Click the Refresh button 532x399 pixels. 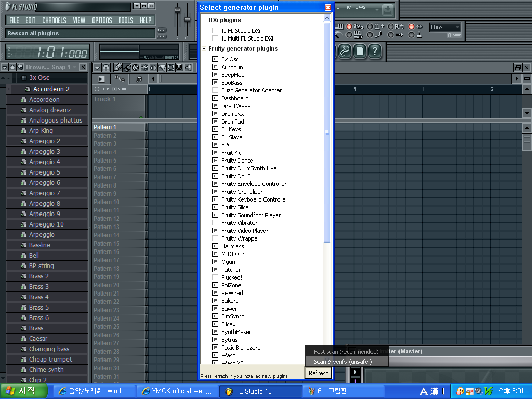click(x=318, y=373)
